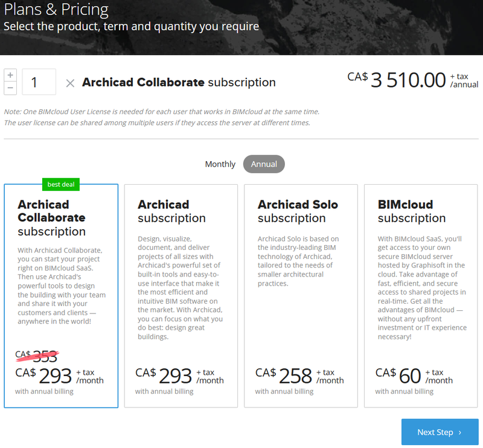Click the chevron arrow on Next Step
483x448 pixels.
click(460, 432)
